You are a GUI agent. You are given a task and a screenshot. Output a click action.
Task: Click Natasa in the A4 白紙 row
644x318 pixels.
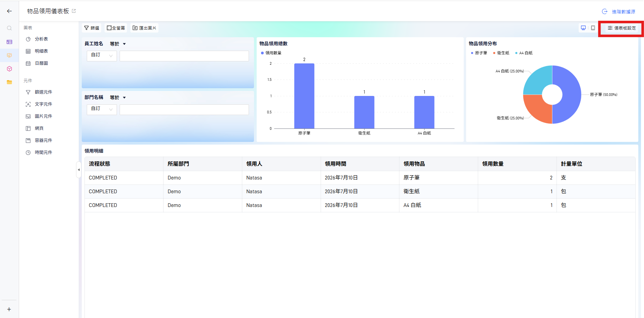(x=254, y=205)
